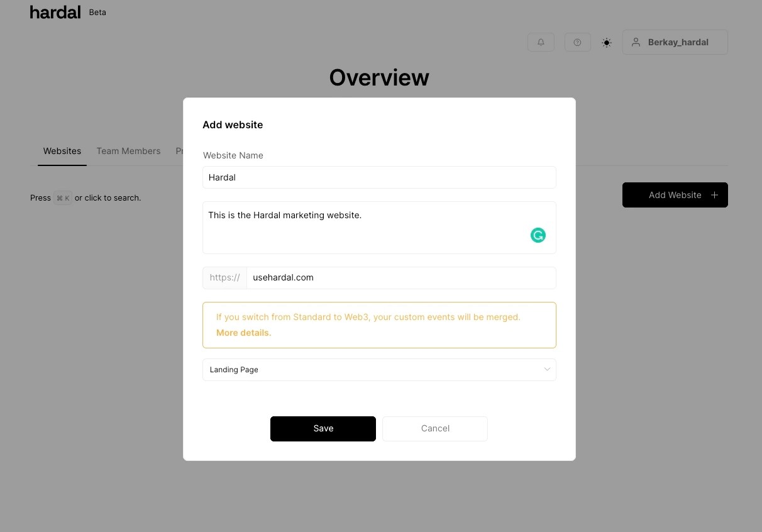Switch to the Websites tab
The width and height of the screenshot is (762, 532).
click(x=62, y=151)
